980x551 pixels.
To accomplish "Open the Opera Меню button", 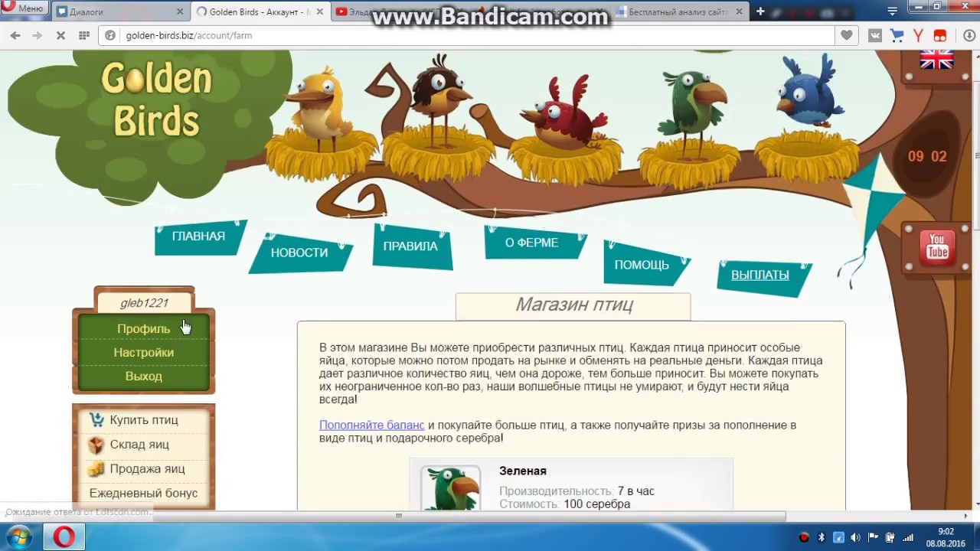I will (25, 8).
